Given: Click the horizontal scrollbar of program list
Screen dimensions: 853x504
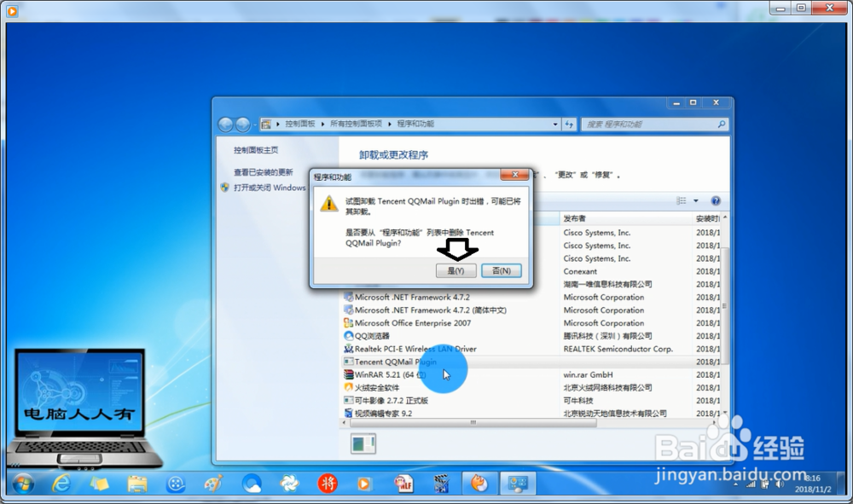Looking at the screenshot, I should tap(473, 423).
